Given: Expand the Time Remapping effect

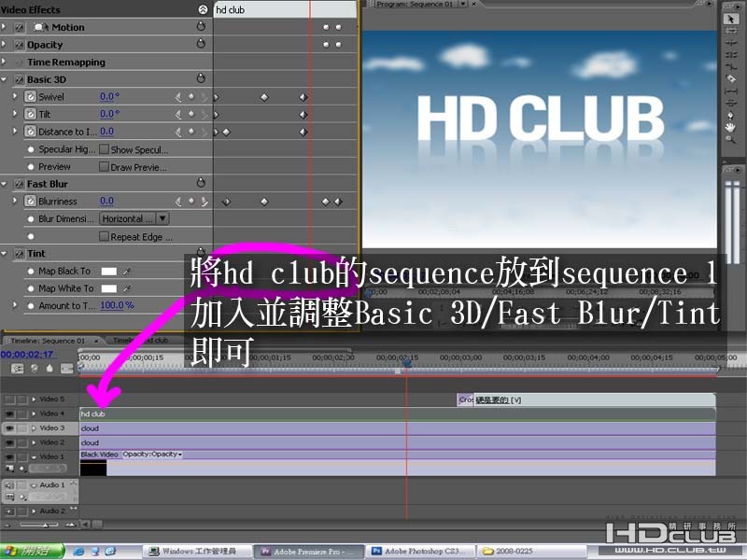Looking at the screenshot, I should [x=4, y=62].
